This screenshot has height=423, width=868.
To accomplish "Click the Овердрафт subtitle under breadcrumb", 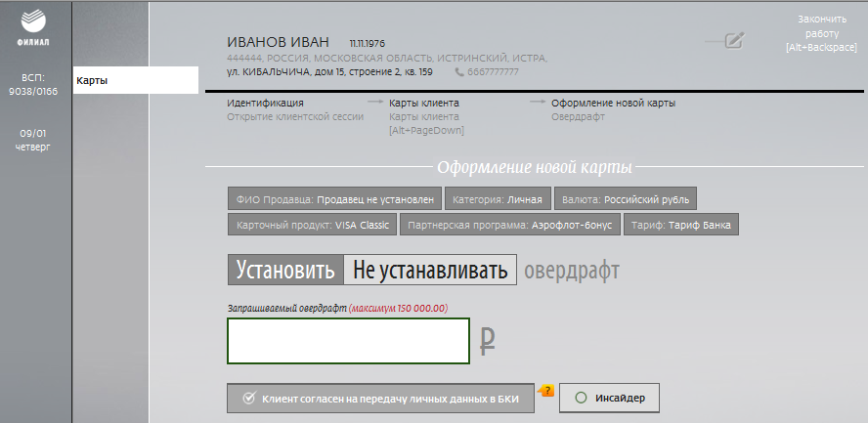I will [x=578, y=116].
